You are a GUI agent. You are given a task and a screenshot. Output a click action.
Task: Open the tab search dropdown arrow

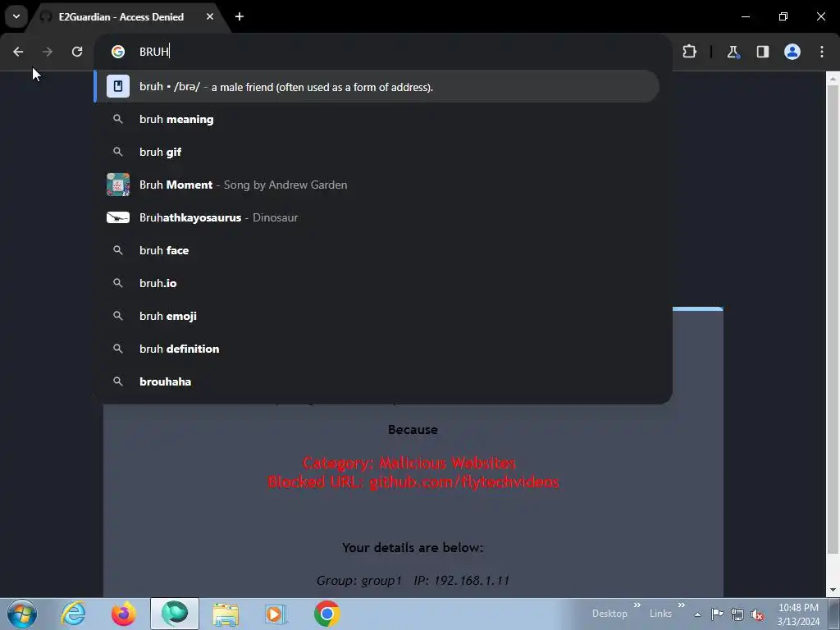[16, 16]
